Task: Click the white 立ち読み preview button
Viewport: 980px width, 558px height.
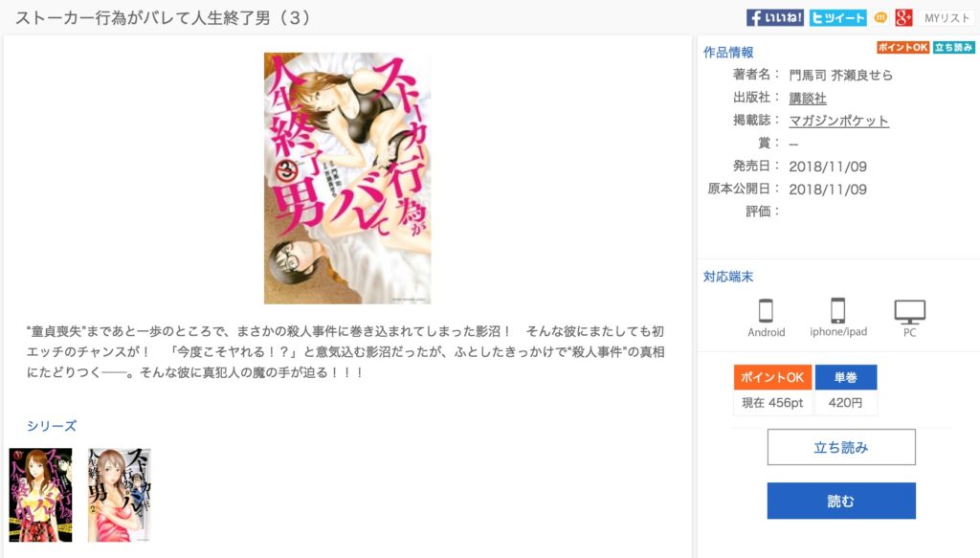Action: coord(841,447)
